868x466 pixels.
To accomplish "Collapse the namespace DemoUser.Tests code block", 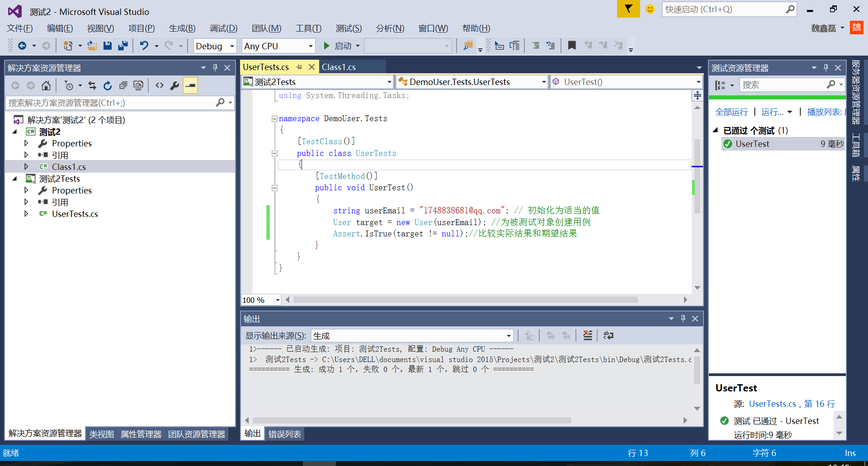I will 274,119.
